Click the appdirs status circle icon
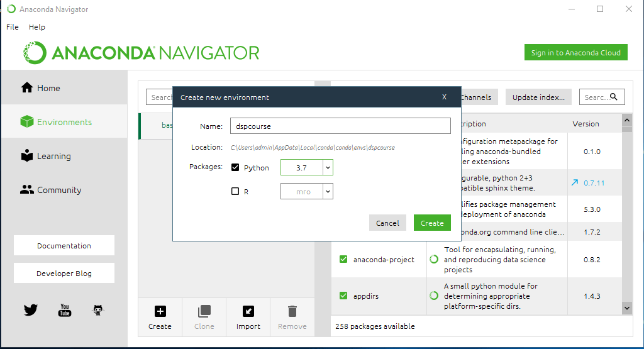Screen dimensions: 644x349 tap(434, 296)
